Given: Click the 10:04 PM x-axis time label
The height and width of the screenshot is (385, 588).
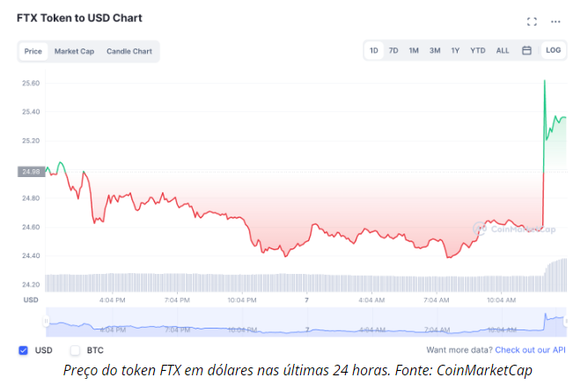Looking at the screenshot, I should (242, 300).
